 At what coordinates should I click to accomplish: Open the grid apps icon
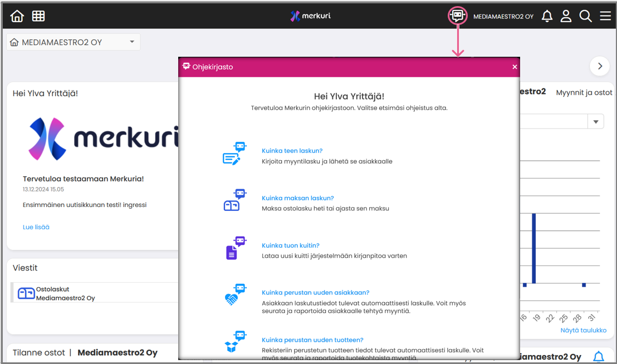pos(38,16)
